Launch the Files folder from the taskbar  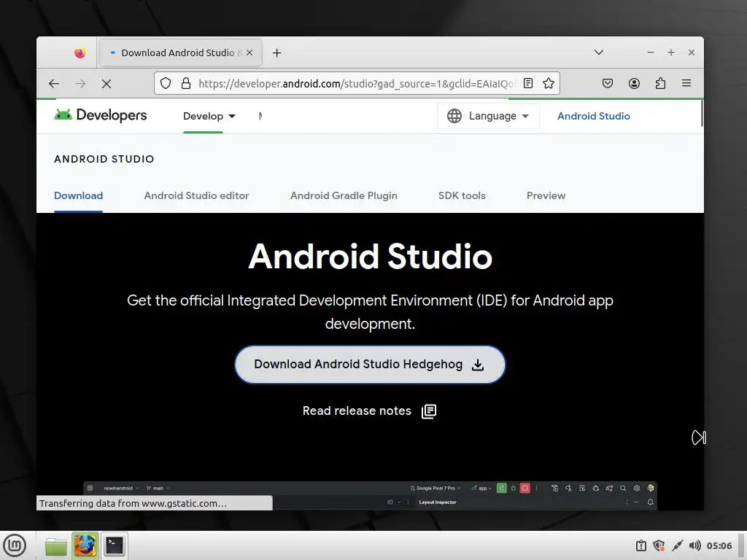[x=55, y=545]
